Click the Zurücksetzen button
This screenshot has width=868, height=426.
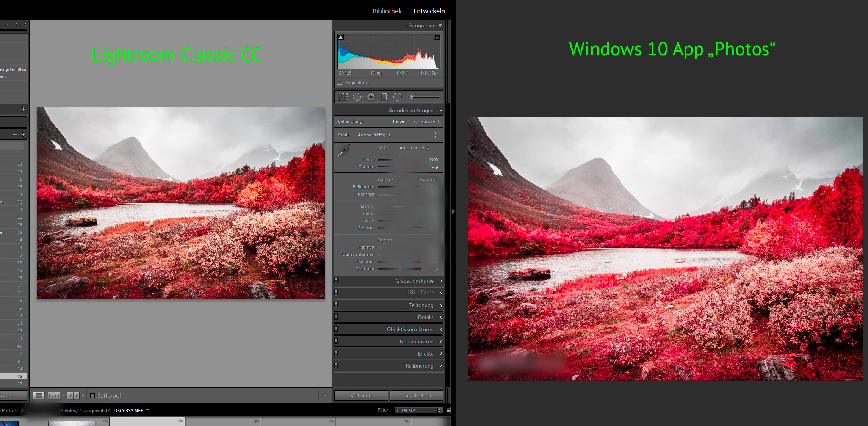417,395
